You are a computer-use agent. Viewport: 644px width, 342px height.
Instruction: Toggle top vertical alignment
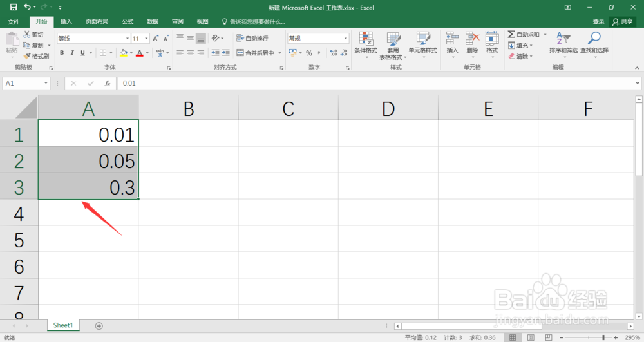(x=180, y=38)
